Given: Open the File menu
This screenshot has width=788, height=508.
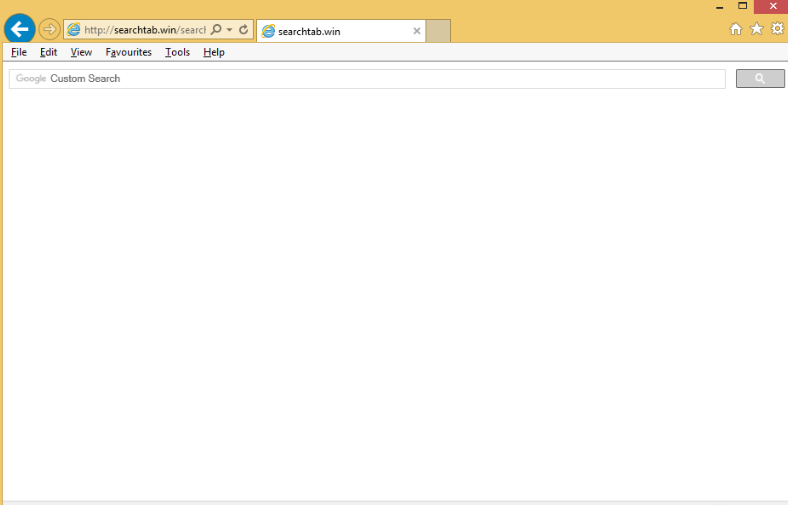Looking at the screenshot, I should pos(19,52).
